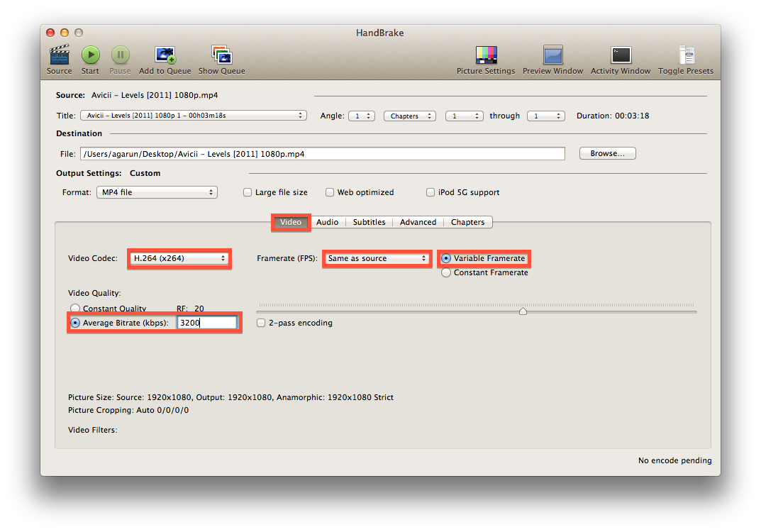Toggle Presets drawer icon

click(687, 55)
